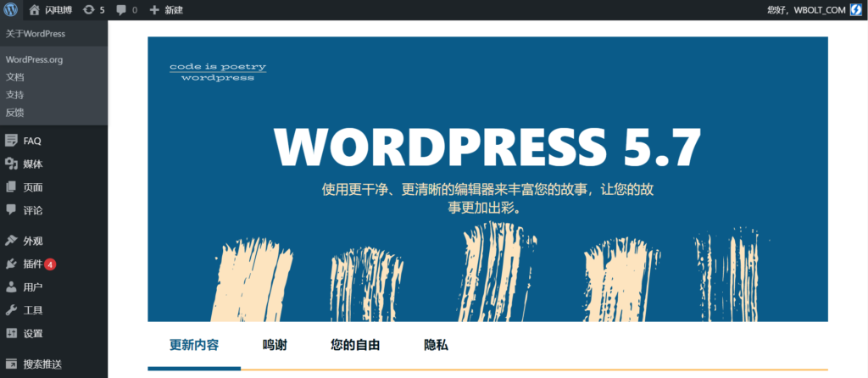This screenshot has width=868, height=378.
Task: Open the comments bubble icon in admin bar
Action: click(x=121, y=10)
